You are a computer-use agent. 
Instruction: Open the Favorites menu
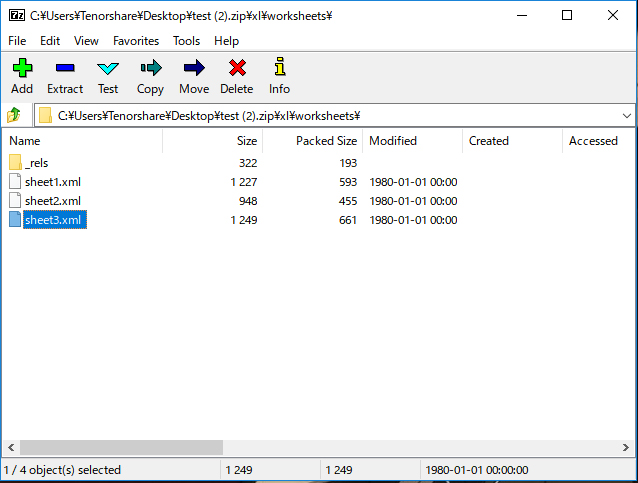(x=136, y=41)
